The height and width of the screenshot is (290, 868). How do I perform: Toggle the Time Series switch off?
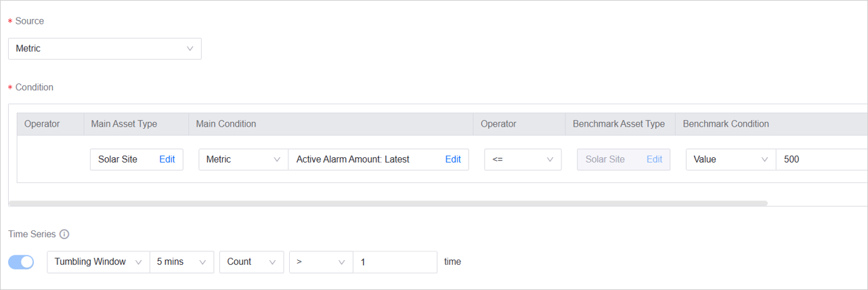21,262
